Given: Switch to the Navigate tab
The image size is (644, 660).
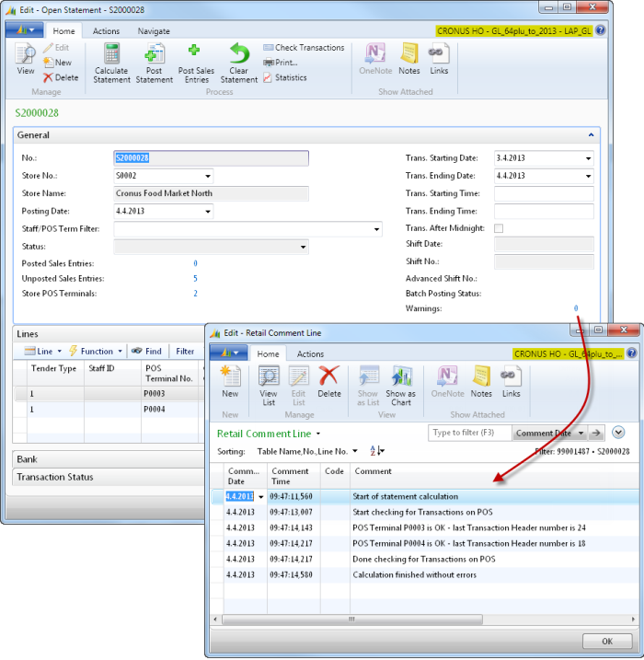Looking at the screenshot, I should pos(154,31).
